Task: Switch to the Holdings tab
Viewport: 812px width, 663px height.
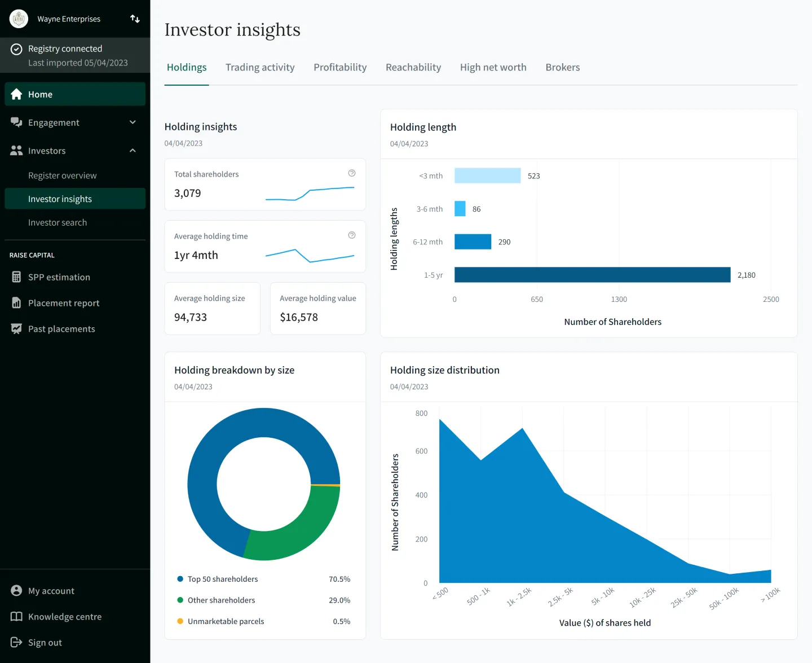Action: (187, 68)
